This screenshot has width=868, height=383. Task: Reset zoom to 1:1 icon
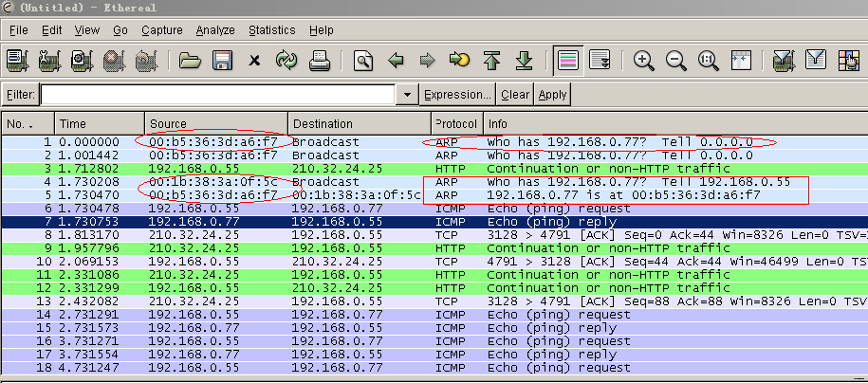(708, 61)
